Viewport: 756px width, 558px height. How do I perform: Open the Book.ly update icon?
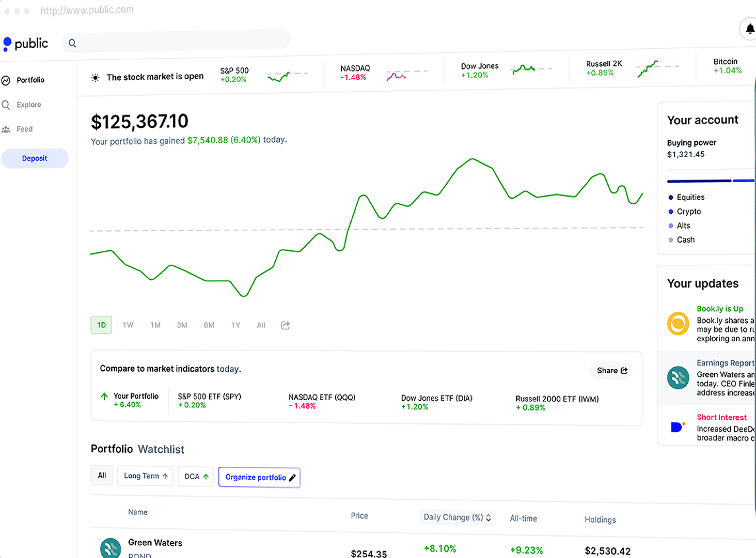(x=678, y=324)
